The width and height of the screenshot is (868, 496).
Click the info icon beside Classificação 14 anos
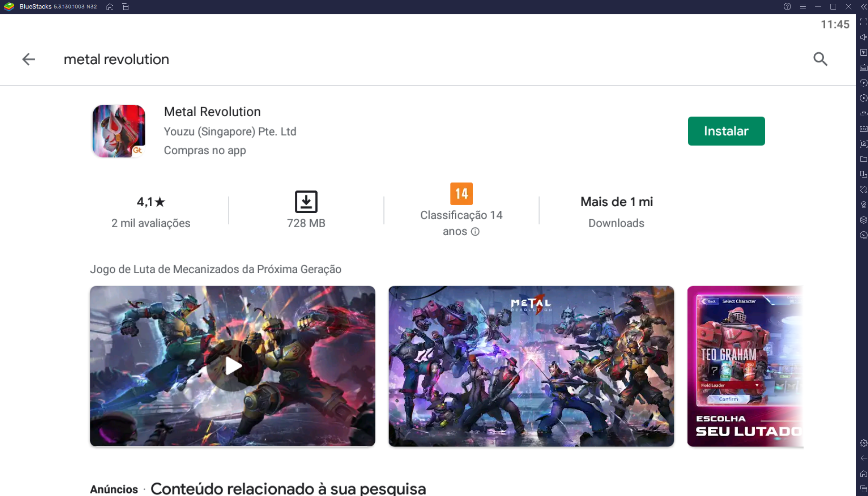(475, 232)
